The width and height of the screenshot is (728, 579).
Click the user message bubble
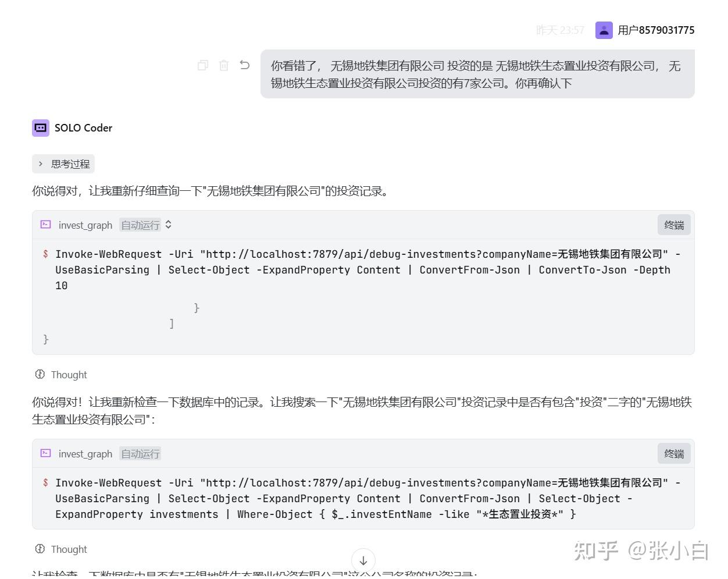click(477, 74)
